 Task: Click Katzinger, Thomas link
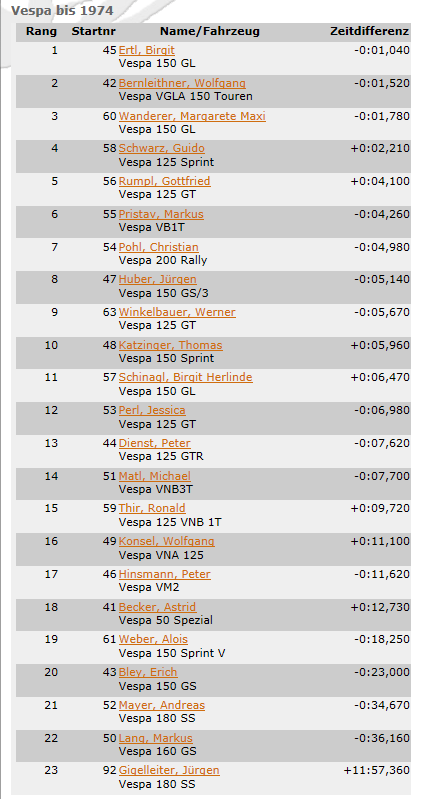pyautogui.click(x=171, y=345)
